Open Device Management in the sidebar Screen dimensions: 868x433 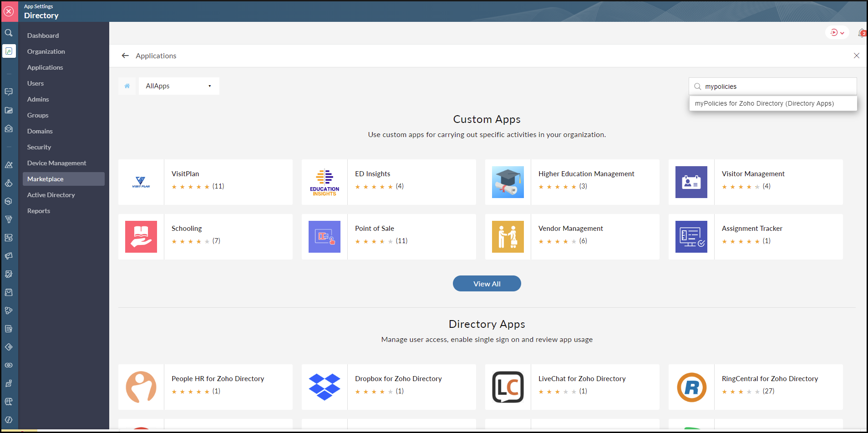(56, 163)
